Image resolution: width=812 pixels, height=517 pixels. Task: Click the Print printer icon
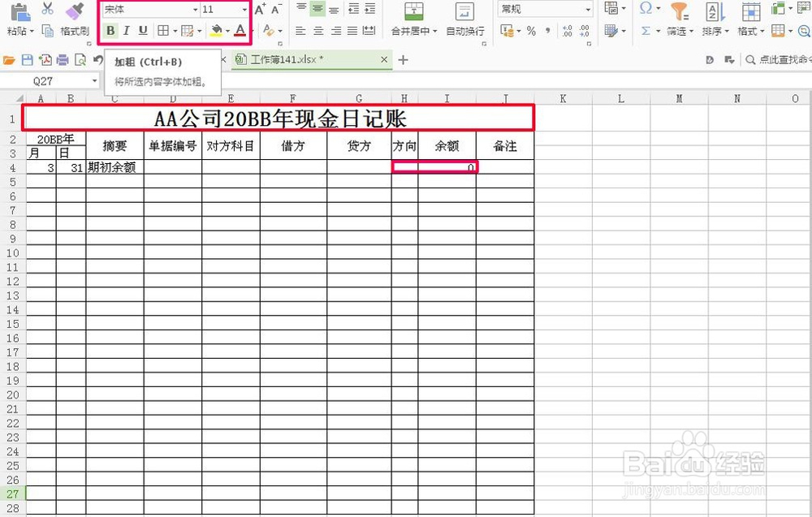click(x=63, y=60)
